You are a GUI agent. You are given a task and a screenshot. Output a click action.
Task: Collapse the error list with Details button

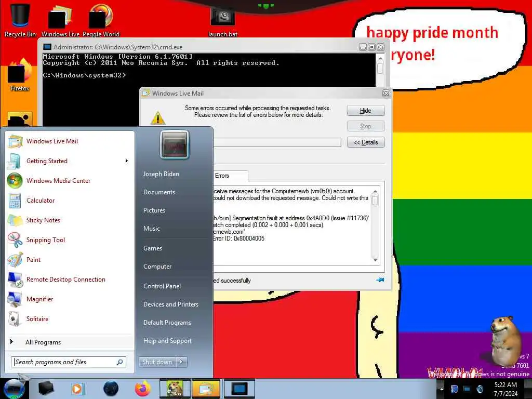click(x=366, y=142)
